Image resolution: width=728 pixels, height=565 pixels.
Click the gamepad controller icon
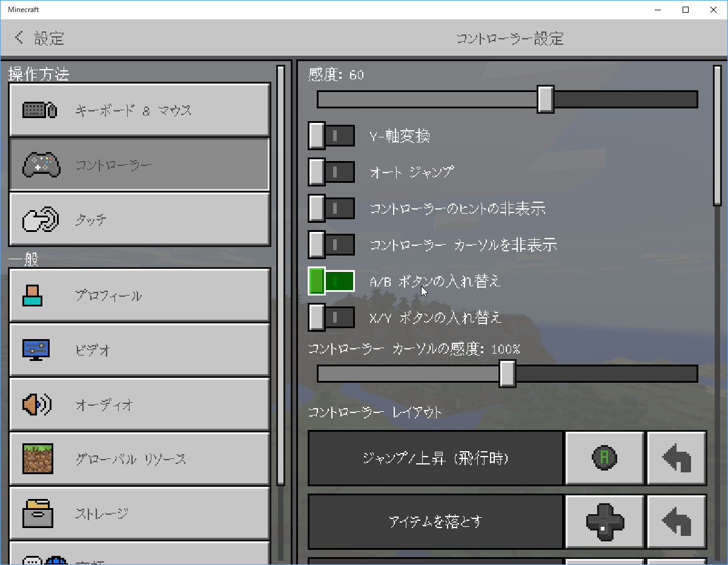(x=41, y=165)
